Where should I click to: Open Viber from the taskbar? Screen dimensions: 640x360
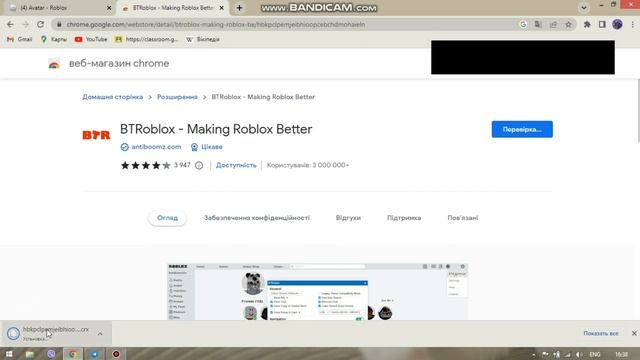pyautogui.click(x=51, y=354)
